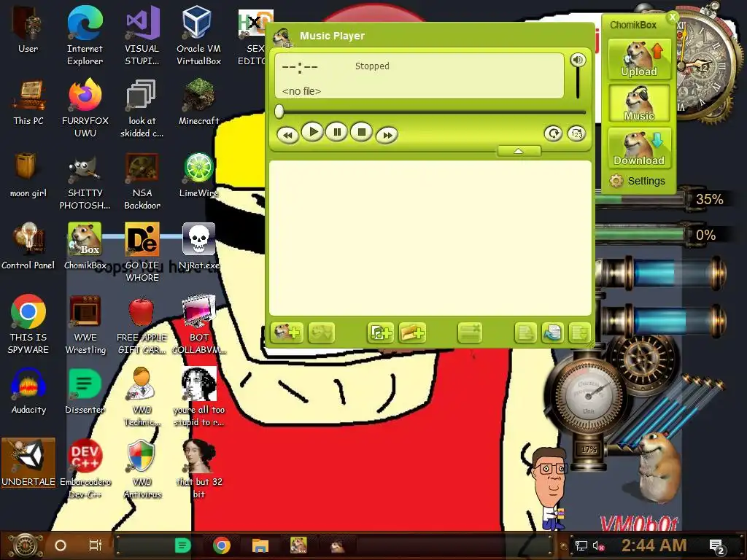Launch Oracle VM VirtualBox
The image size is (747, 560).
tap(198, 36)
